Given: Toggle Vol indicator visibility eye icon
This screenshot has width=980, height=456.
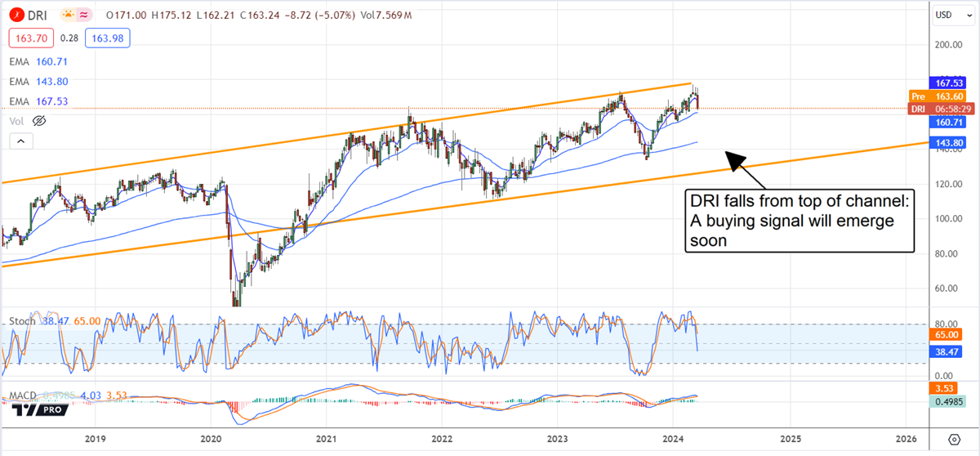Looking at the screenshot, I should click(x=38, y=121).
